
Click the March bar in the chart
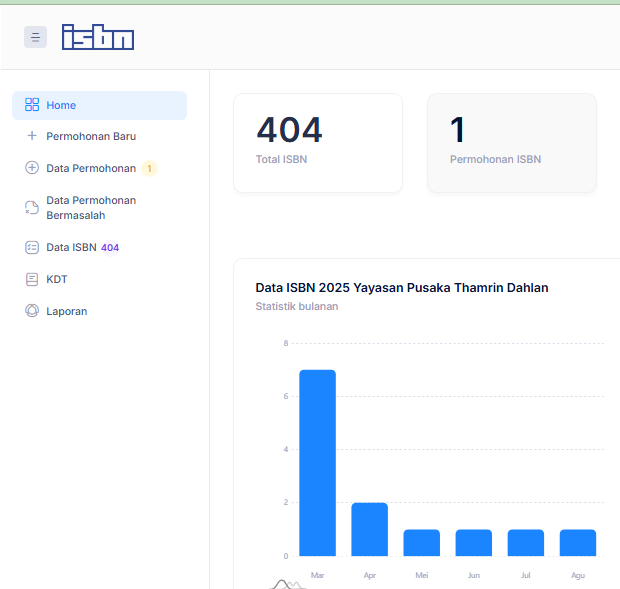(317, 463)
